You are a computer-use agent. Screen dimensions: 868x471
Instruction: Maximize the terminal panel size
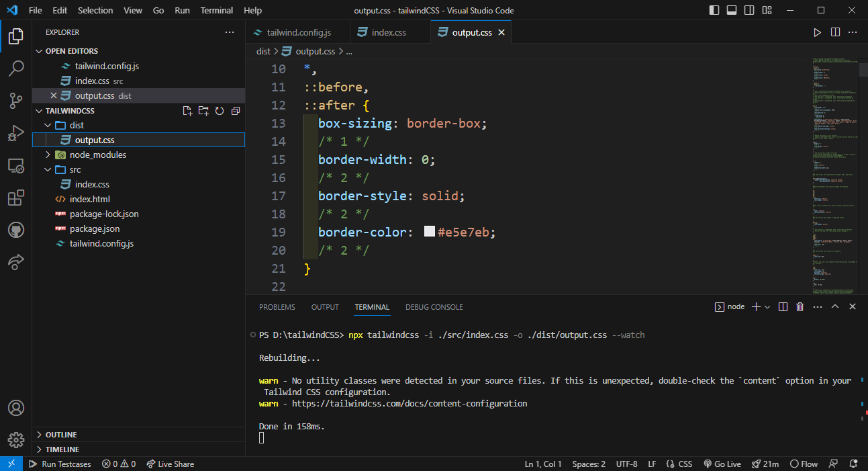(835, 307)
